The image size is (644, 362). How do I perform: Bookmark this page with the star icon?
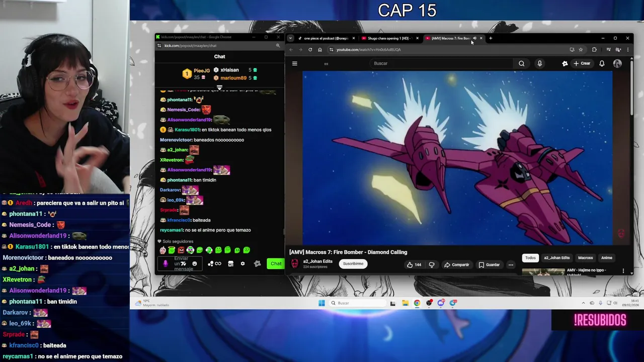[581, 50]
